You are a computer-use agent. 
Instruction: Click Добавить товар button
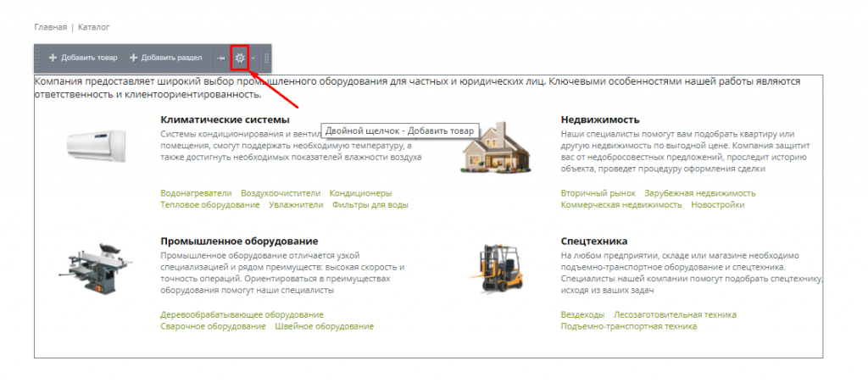(83, 58)
